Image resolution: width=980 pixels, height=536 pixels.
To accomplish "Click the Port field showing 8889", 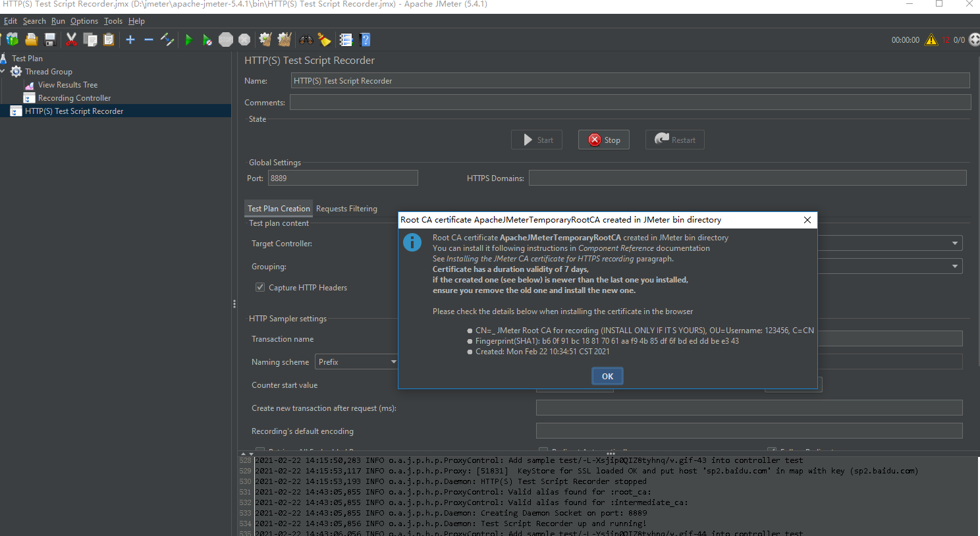I will coord(343,178).
